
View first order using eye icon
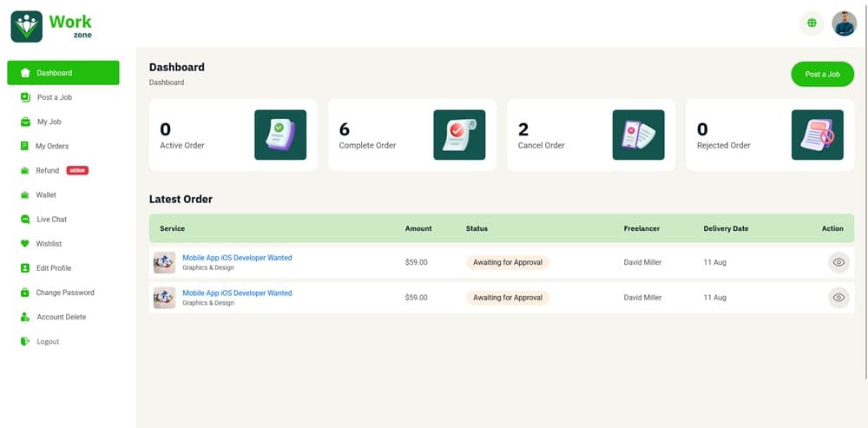[838, 262]
